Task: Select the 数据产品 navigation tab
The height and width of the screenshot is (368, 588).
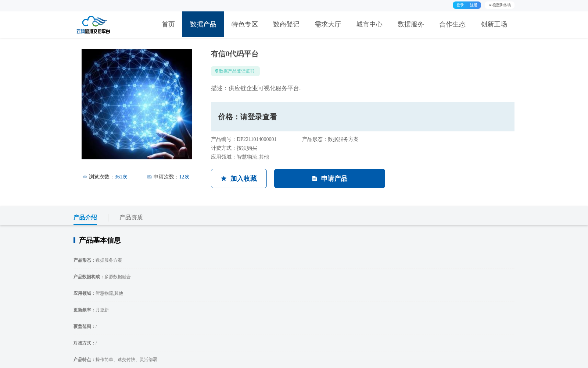Action: (x=203, y=24)
